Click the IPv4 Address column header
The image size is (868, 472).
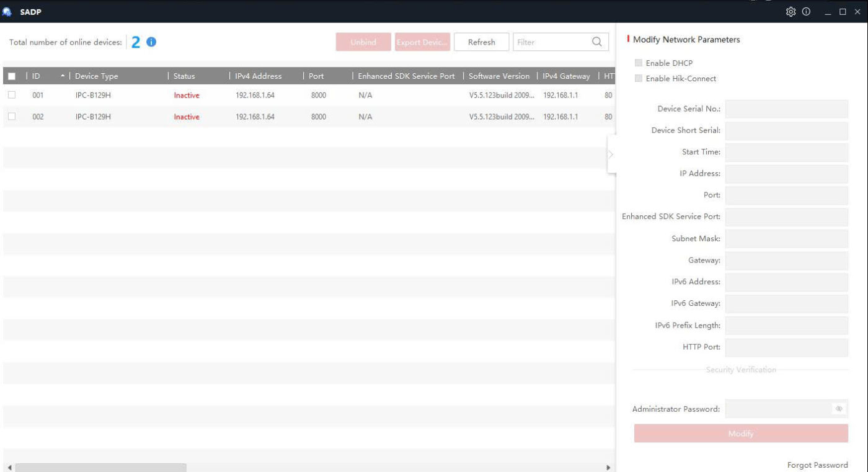click(x=258, y=76)
